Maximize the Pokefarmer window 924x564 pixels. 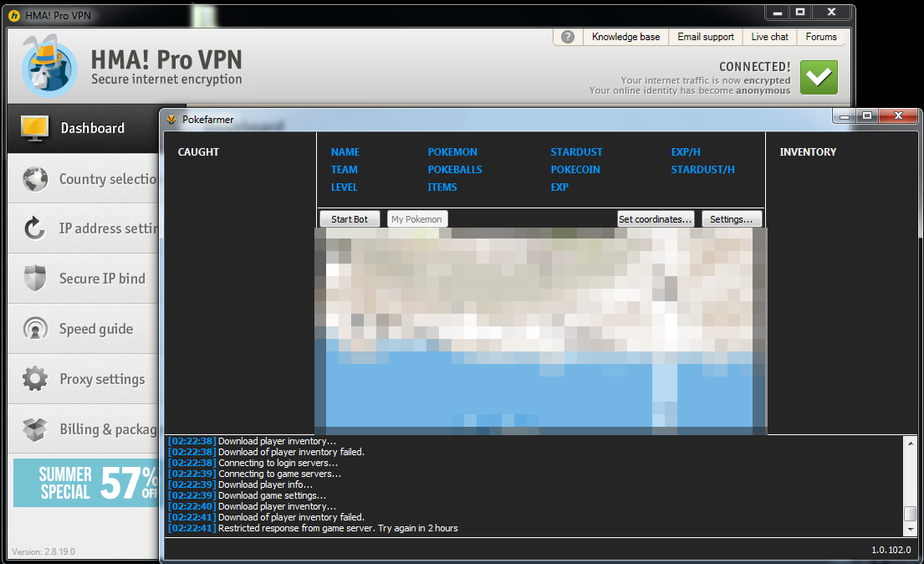867,115
